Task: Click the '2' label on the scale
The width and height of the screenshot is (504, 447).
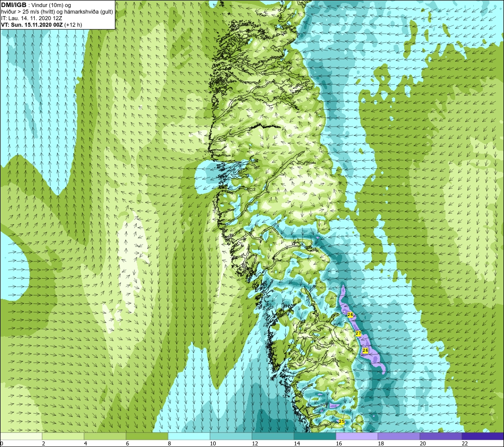Action: [x=43, y=444]
